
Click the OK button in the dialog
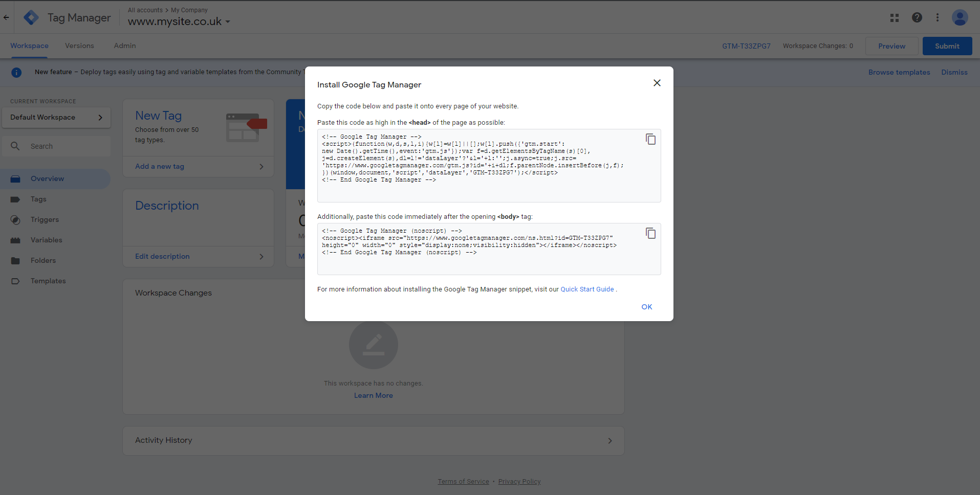coord(647,307)
